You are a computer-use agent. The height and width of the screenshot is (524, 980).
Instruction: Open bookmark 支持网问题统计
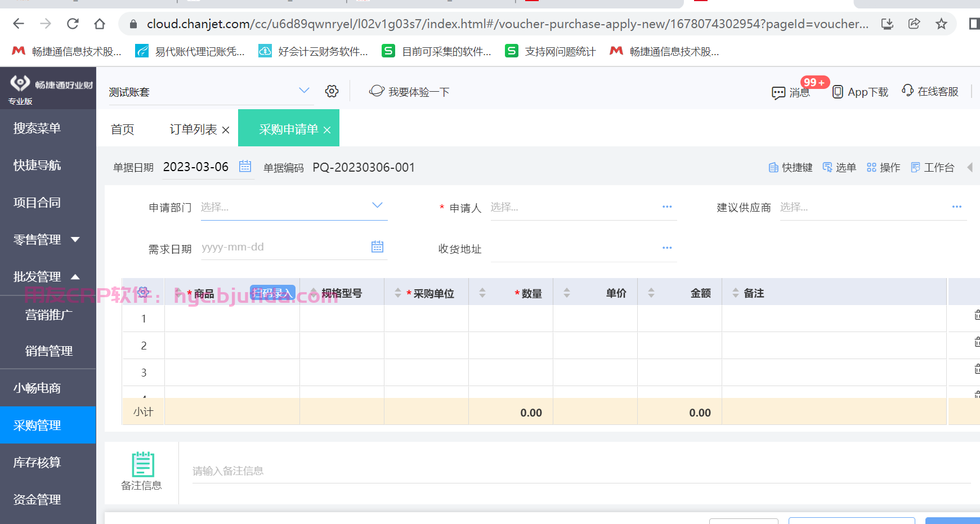(551, 51)
